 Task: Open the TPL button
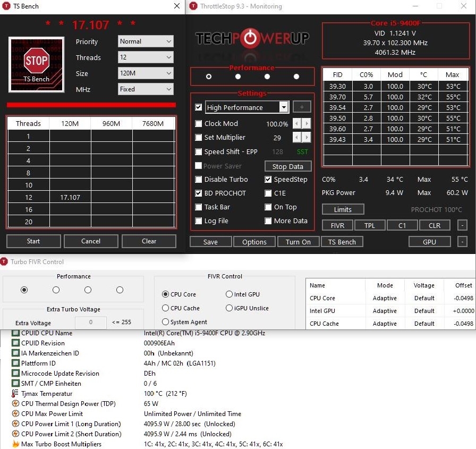tap(370, 225)
